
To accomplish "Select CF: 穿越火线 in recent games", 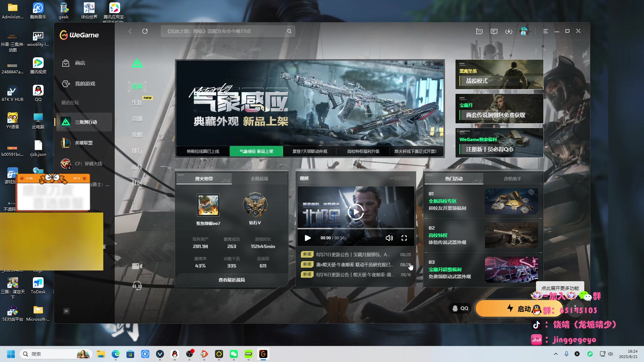I will pos(84,164).
